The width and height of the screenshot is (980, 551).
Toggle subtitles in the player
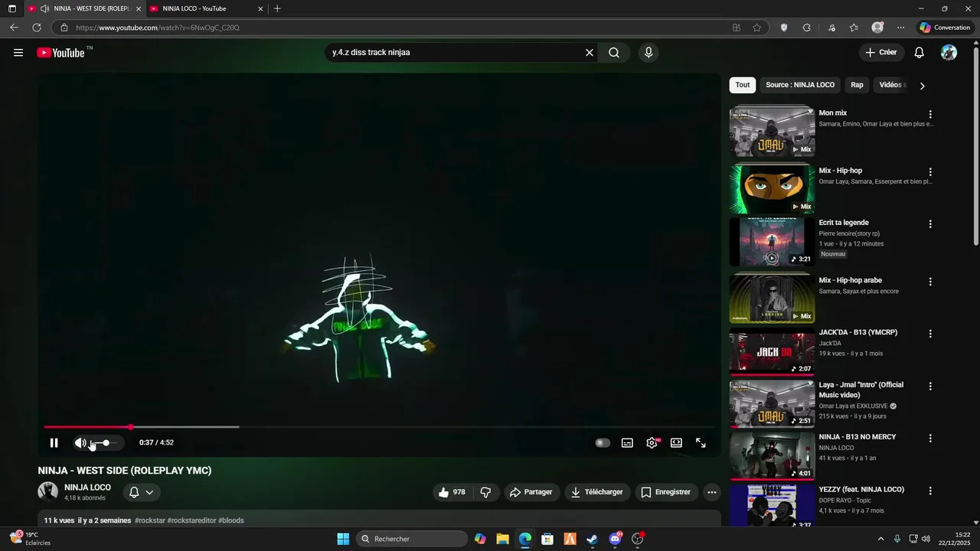(x=627, y=442)
